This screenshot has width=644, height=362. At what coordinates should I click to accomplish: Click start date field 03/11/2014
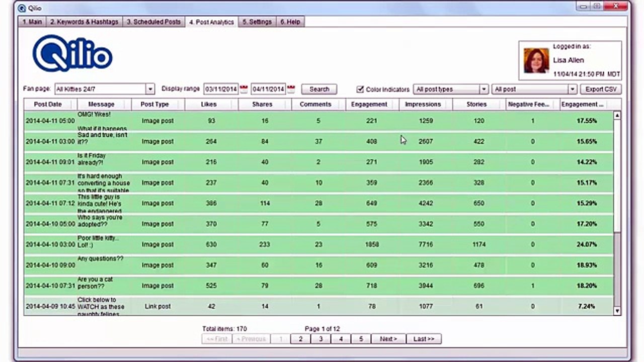(221, 89)
